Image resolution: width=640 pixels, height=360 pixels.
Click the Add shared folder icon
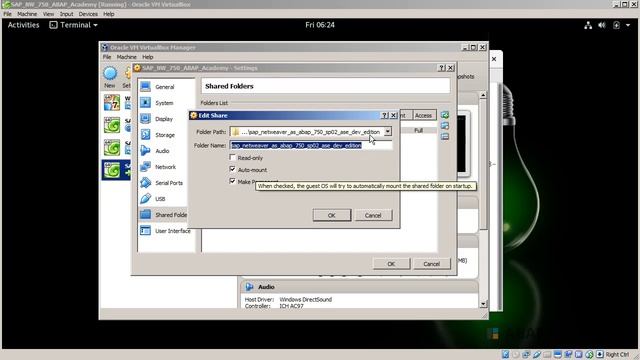(x=445, y=115)
